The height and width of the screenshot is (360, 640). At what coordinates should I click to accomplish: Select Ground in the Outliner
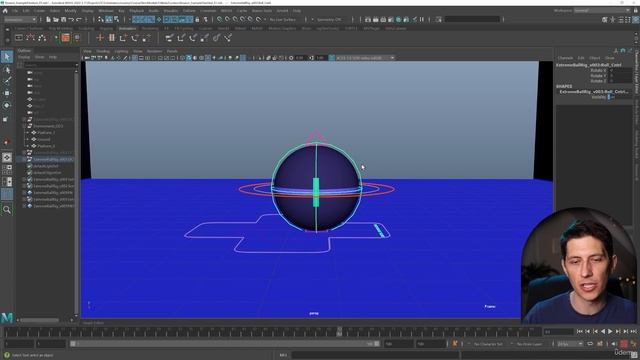coord(44,139)
